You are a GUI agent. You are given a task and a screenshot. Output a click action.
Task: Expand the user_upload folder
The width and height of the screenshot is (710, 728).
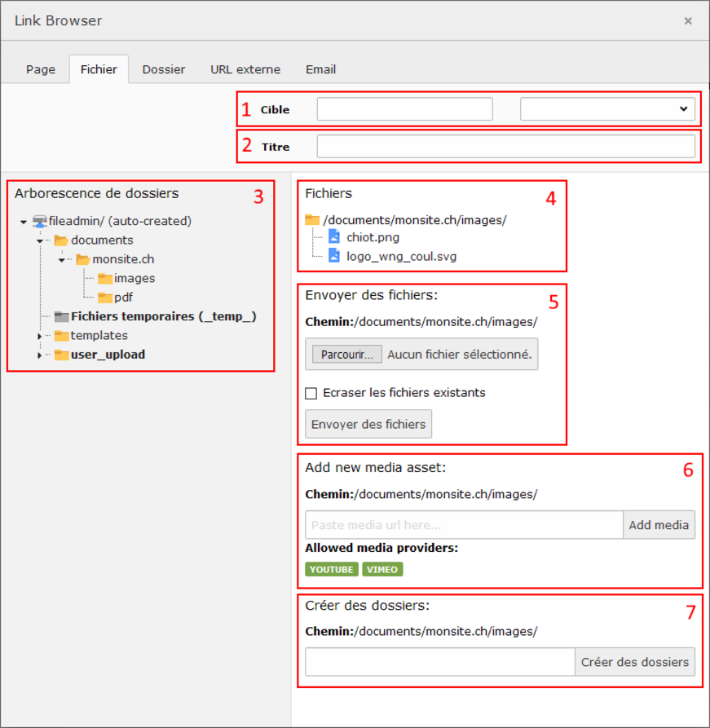39,355
